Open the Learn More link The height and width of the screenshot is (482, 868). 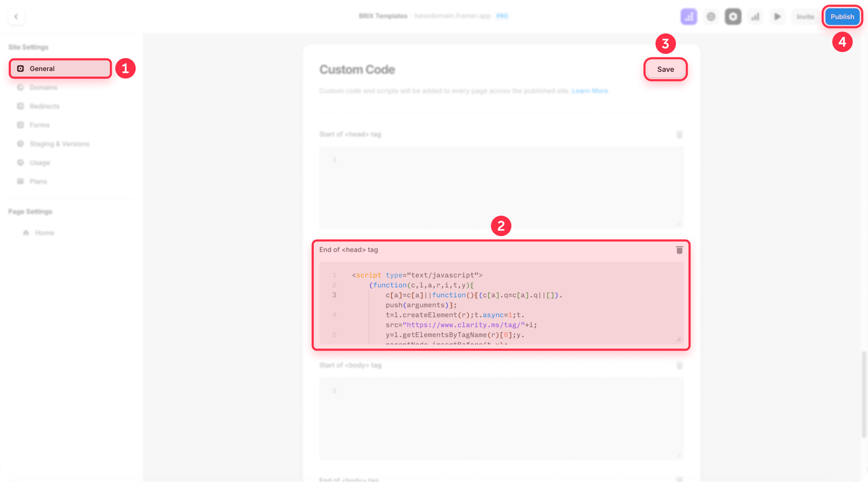tap(590, 90)
